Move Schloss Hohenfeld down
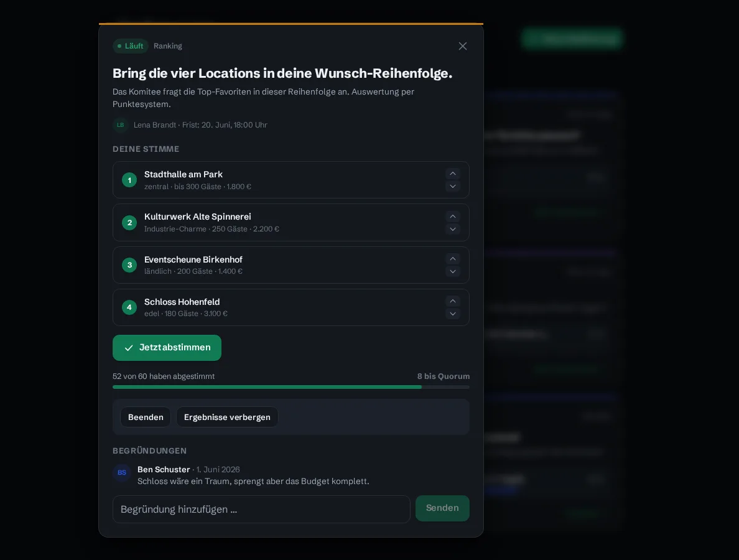The width and height of the screenshot is (739, 560). (452, 314)
